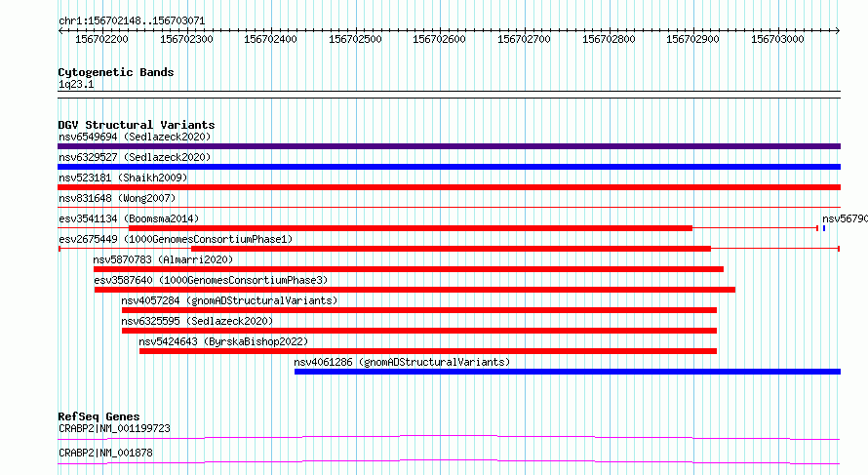Image resolution: width=868 pixels, height=475 pixels.
Task: Select the DGV Structural Variants track title
Action: [137, 125]
